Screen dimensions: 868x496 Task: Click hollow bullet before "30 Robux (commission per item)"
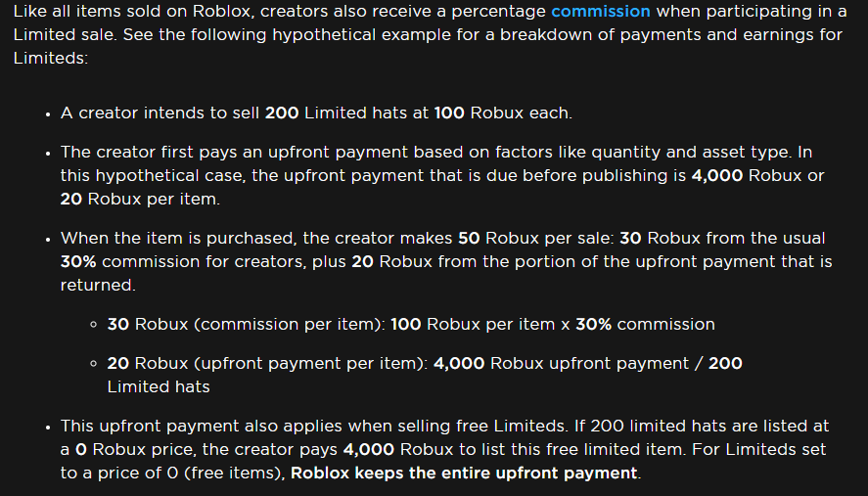tap(94, 325)
